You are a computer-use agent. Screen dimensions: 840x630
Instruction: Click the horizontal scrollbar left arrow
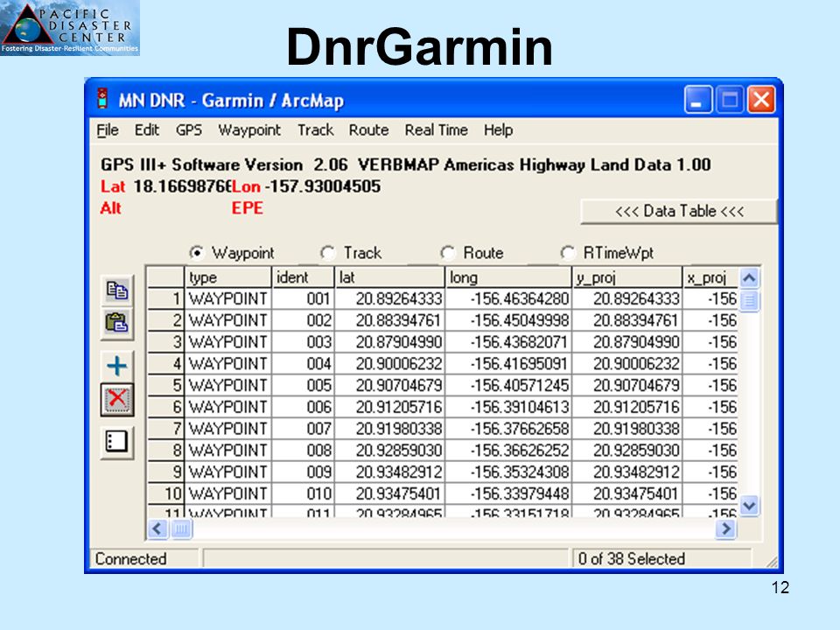coord(157,529)
